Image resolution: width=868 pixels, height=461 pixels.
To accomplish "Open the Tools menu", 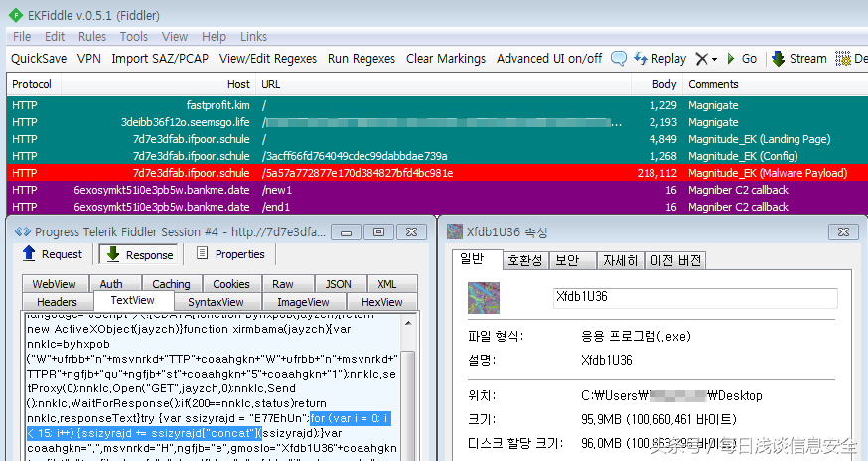I will pos(134,37).
